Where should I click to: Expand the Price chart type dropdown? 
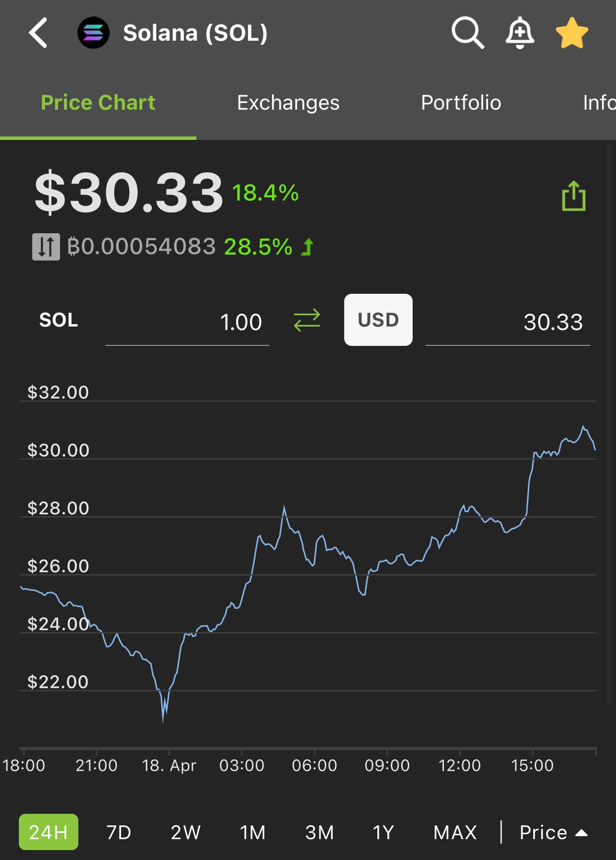pyautogui.click(x=554, y=832)
